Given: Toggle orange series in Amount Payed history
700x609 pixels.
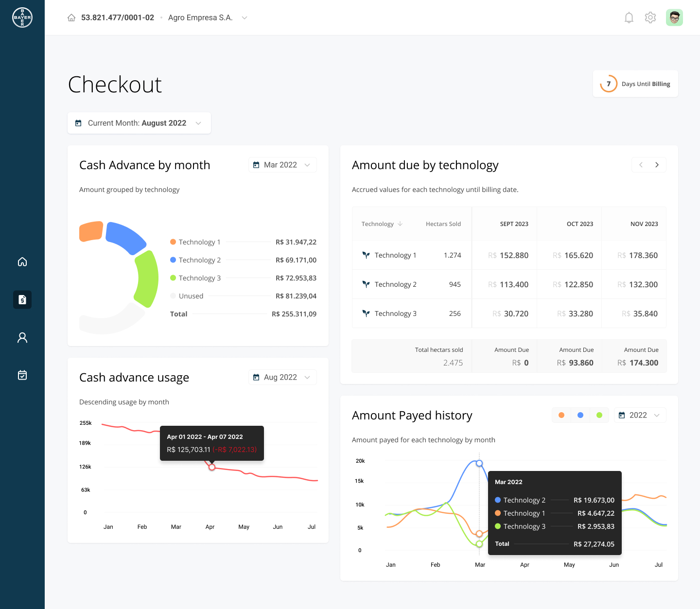Looking at the screenshot, I should [561, 415].
